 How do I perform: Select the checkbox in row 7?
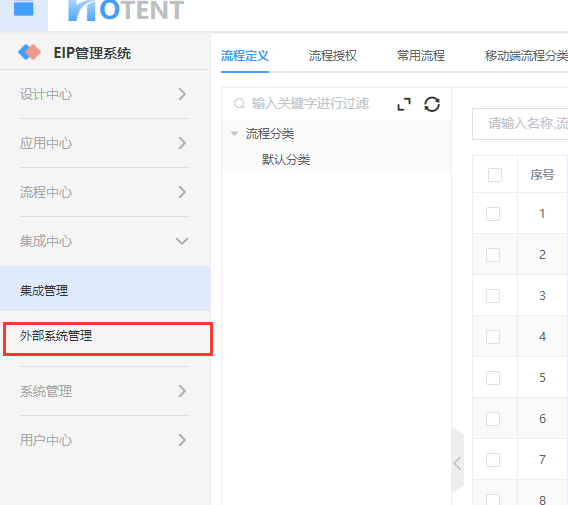tap(493, 460)
